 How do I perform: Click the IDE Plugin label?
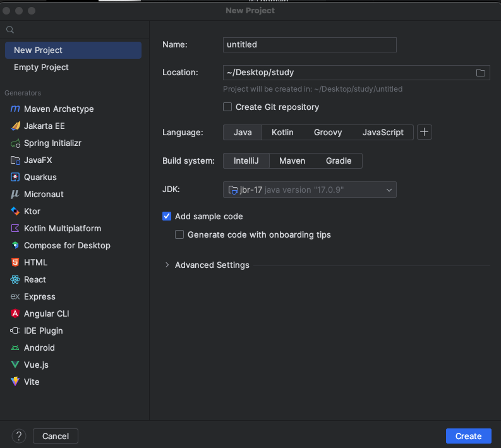click(x=44, y=330)
